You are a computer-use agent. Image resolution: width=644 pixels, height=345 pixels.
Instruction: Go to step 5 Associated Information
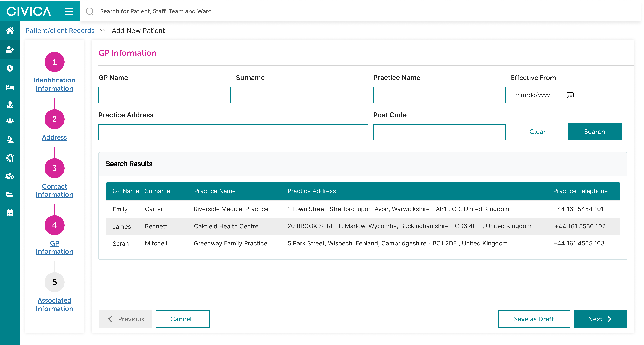point(54,304)
